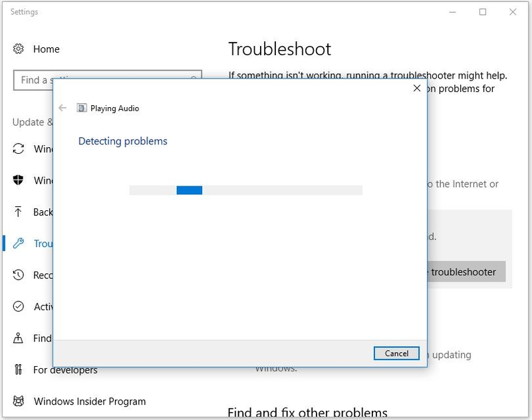Close the Playing Audio dialog with X
This screenshot has width=532, height=420.
[417, 89]
